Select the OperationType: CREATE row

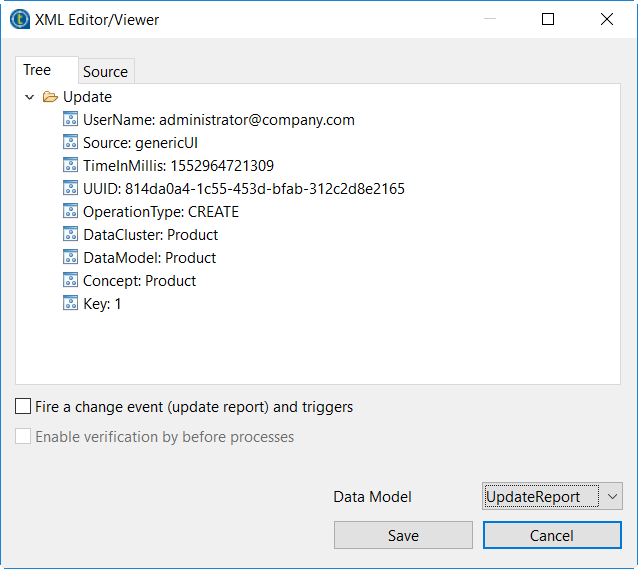point(160,212)
